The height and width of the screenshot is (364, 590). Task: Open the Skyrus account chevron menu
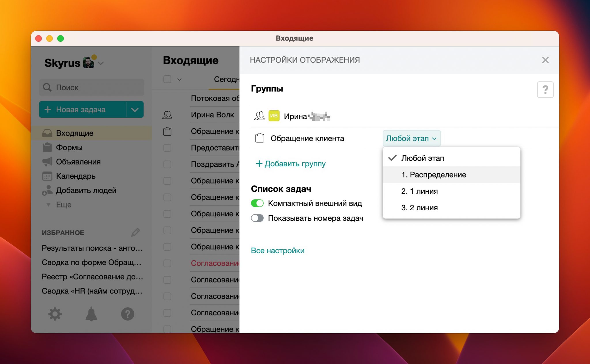tap(101, 63)
